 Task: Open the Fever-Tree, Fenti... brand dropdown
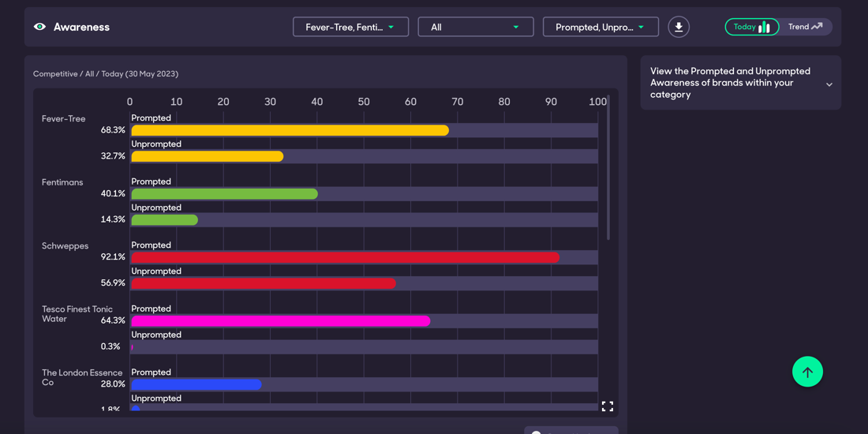point(350,27)
